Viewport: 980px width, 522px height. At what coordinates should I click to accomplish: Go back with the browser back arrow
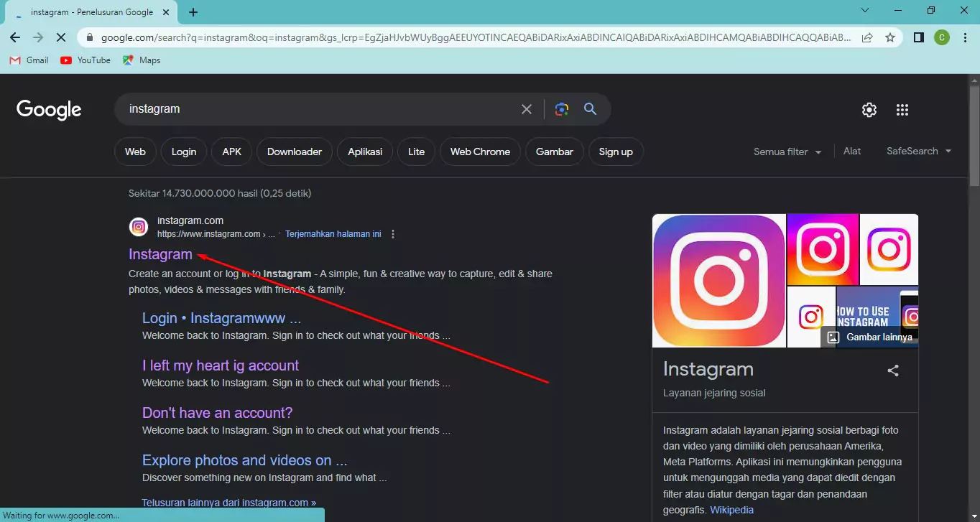(15, 37)
